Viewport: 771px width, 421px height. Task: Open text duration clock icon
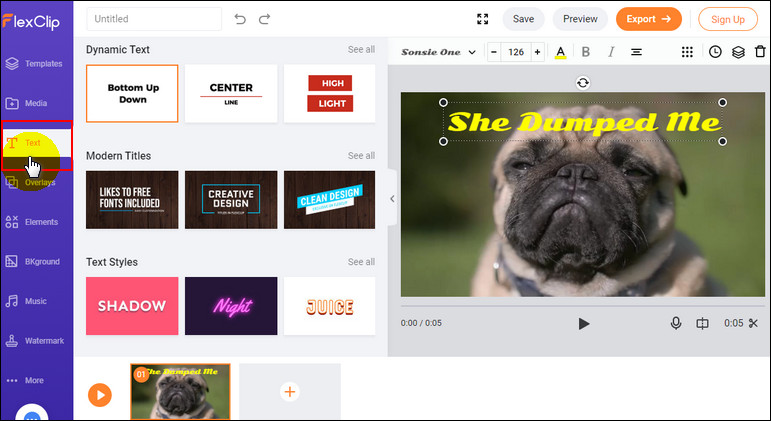coord(715,52)
